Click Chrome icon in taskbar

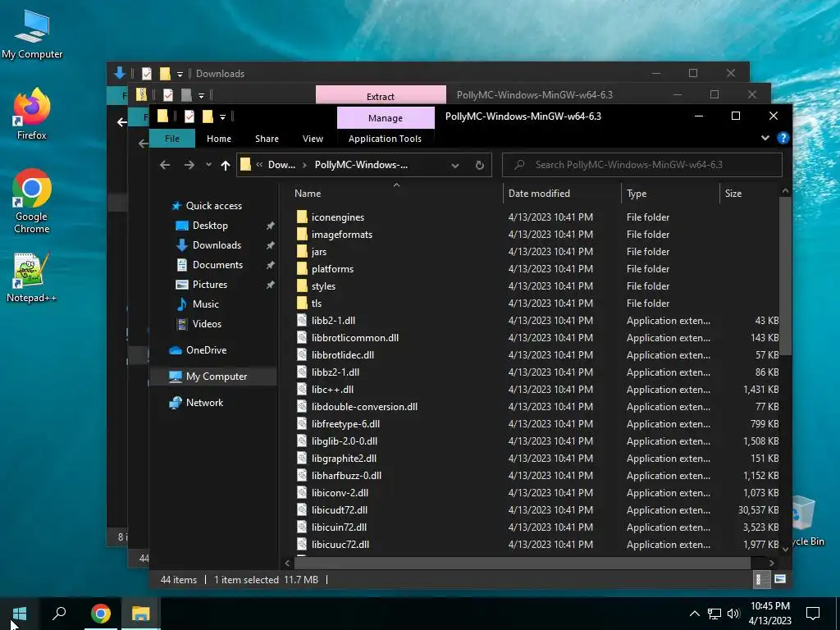(101, 614)
